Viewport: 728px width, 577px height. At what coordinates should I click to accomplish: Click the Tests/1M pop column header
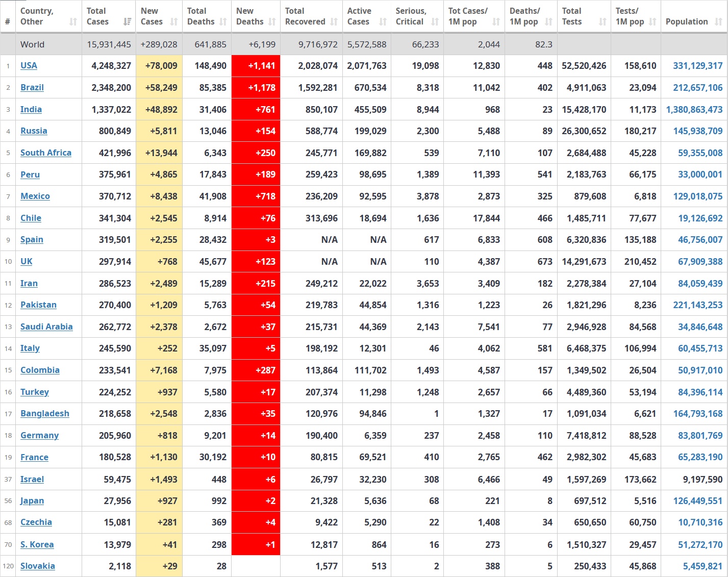pos(630,16)
